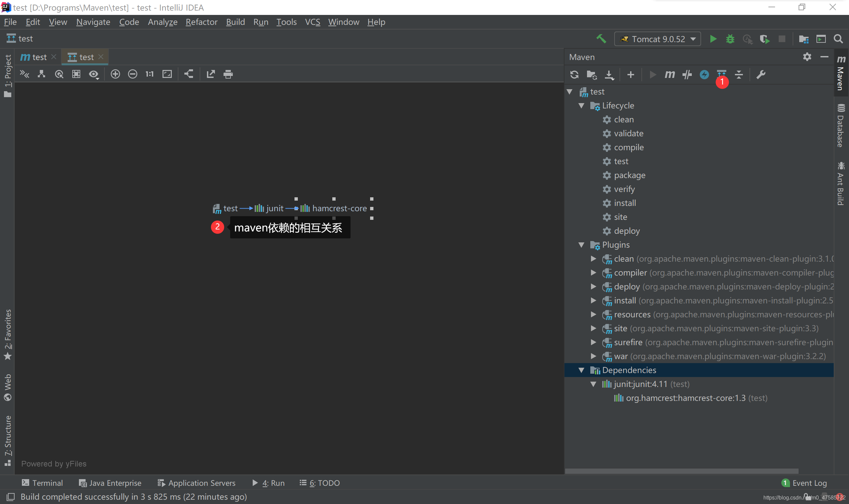The width and height of the screenshot is (849, 504).
Task: Download sources and documentation in Maven panel
Action: click(610, 75)
